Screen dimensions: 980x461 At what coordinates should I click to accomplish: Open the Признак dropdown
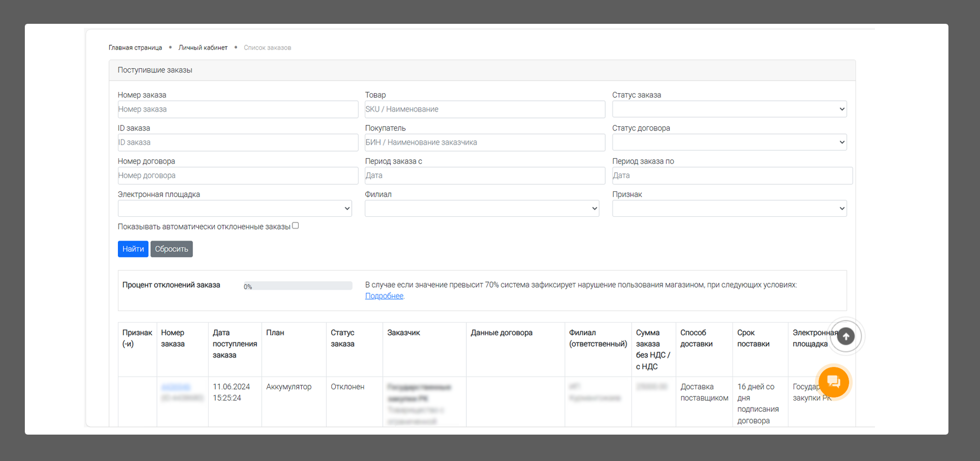[729, 209]
